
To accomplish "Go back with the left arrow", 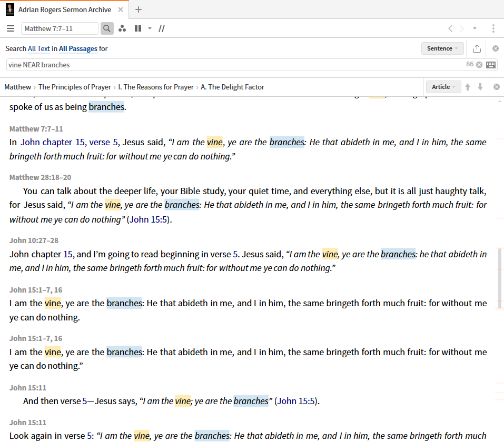I will click(x=450, y=28).
